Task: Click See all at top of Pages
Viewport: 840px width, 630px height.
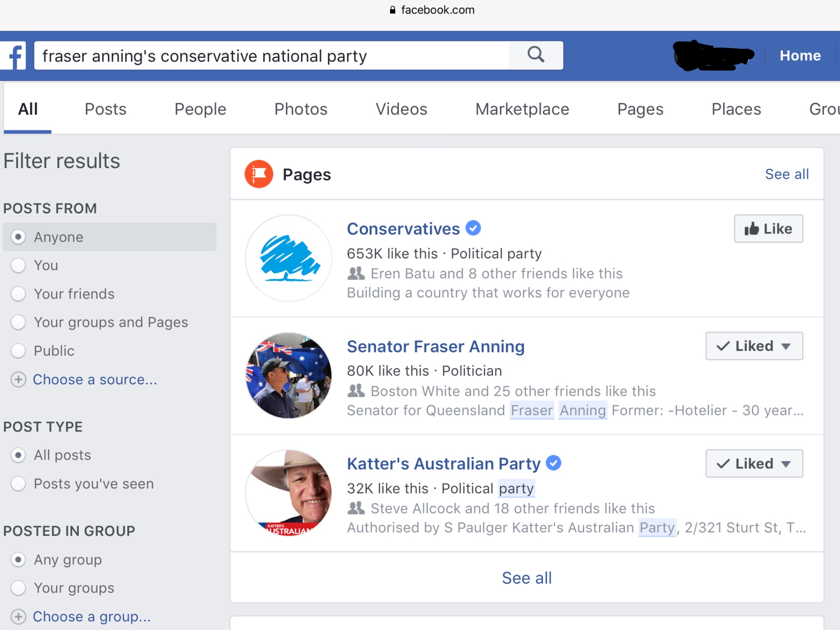Action: (787, 174)
